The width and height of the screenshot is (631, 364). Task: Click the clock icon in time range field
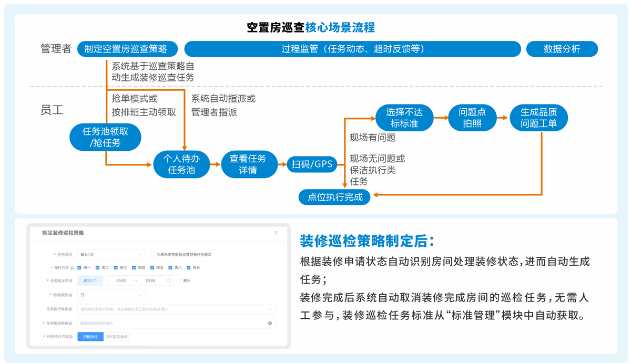tap(169, 281)
